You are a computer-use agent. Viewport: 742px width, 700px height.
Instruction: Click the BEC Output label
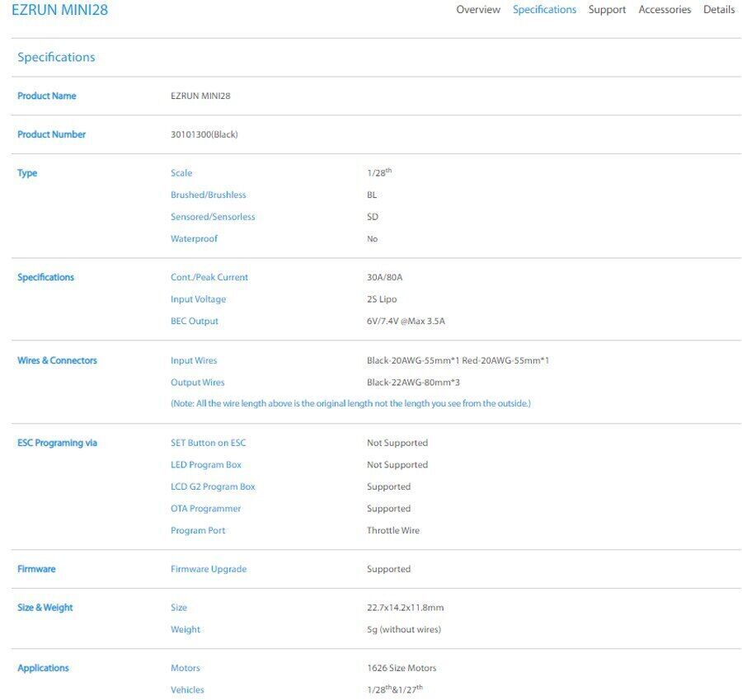194,322
